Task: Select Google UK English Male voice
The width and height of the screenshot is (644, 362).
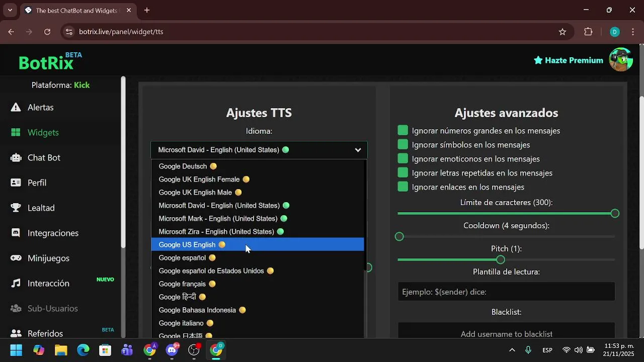Action: 258,193
